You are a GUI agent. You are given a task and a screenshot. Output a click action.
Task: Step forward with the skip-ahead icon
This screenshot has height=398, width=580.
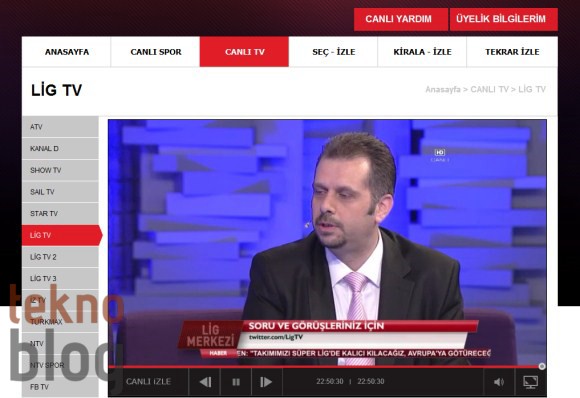266,382
